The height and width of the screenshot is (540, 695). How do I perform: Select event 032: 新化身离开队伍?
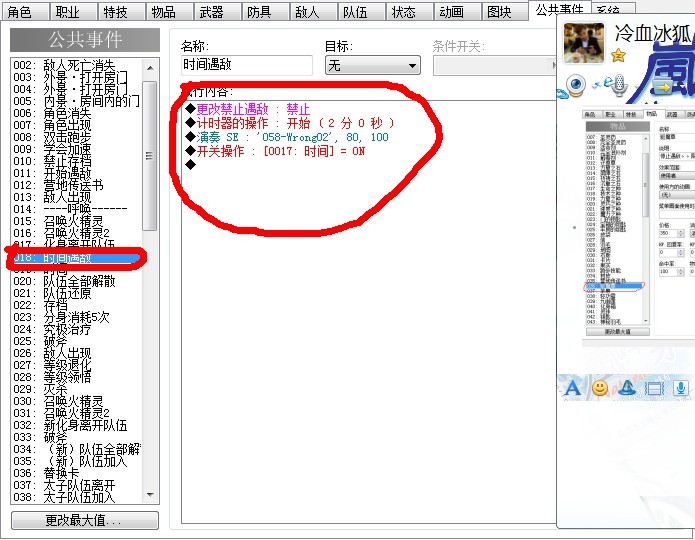(76, 425)
